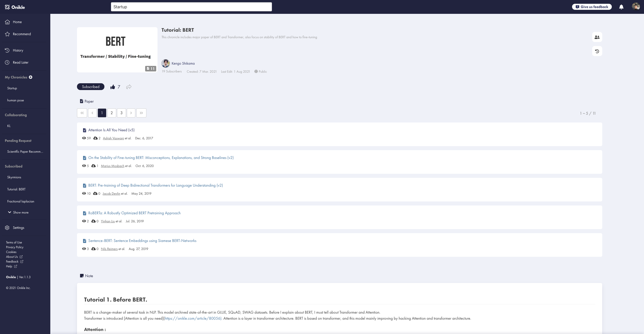The width and height of the screenshot is (644, 334).
Task: Open the Recommend section in sidebar
Action: click(22, 34)
